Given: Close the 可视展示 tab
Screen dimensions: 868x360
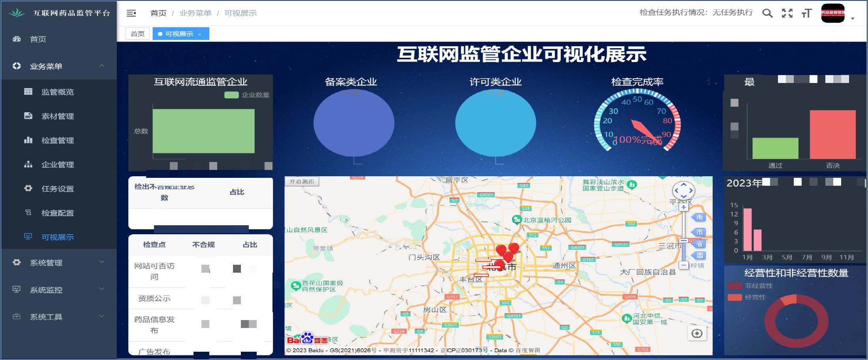Looking at the screenshot, I should pyautogui.click(x=200, y=34).
